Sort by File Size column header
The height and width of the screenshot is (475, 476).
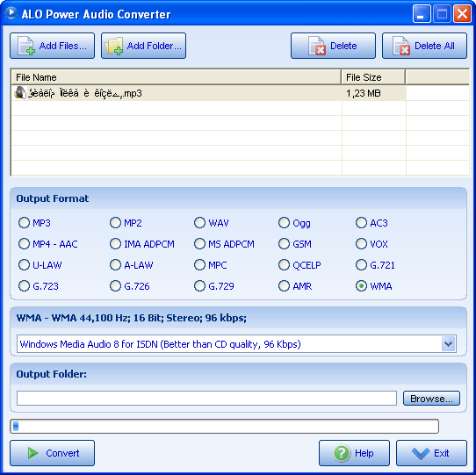coord(373,77)
